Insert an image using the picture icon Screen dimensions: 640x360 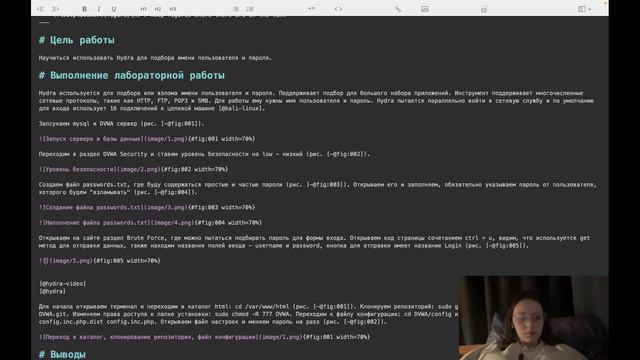(425, 9)
